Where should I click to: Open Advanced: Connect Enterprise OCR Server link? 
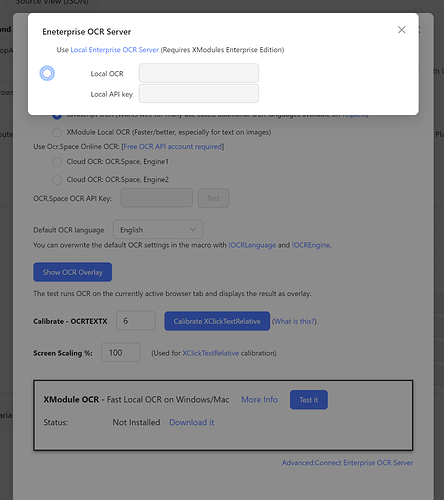pos(347,463)
